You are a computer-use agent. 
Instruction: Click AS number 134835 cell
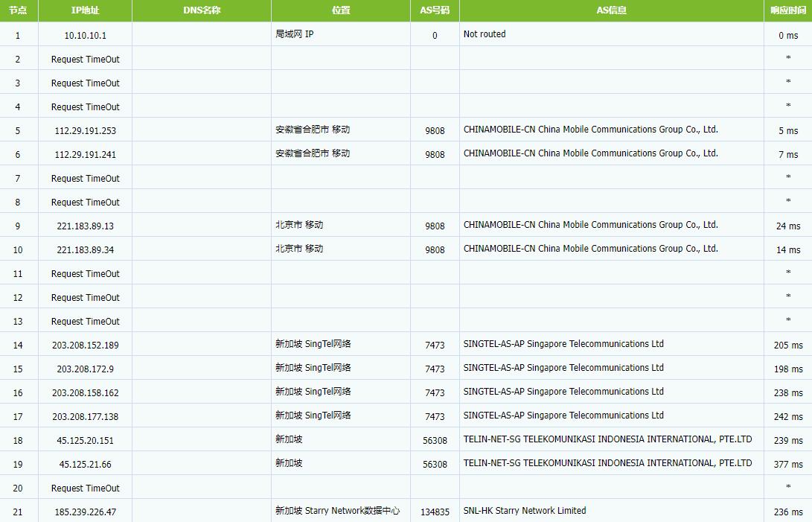[x=435, y=512]
